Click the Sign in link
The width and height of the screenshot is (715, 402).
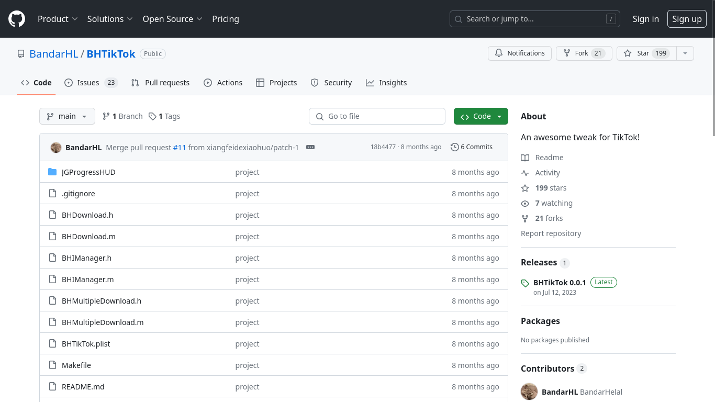(645, 19)
